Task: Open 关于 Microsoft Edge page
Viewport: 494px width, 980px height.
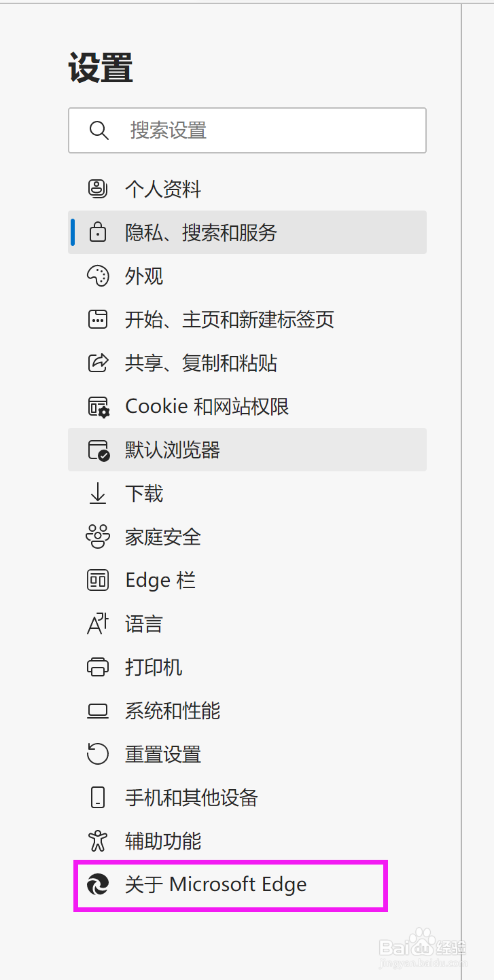Action: point(231,885)
